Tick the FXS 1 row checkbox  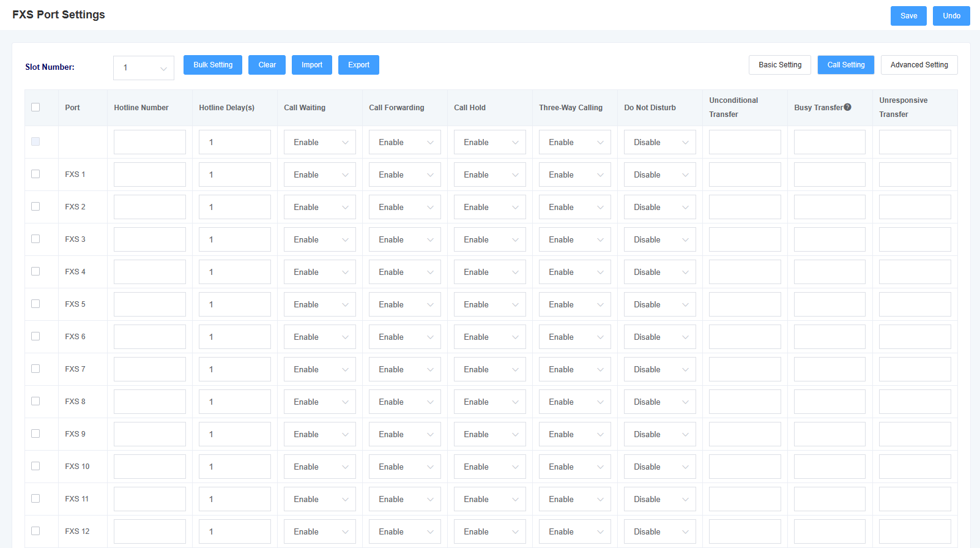click(x=35, y=174)
